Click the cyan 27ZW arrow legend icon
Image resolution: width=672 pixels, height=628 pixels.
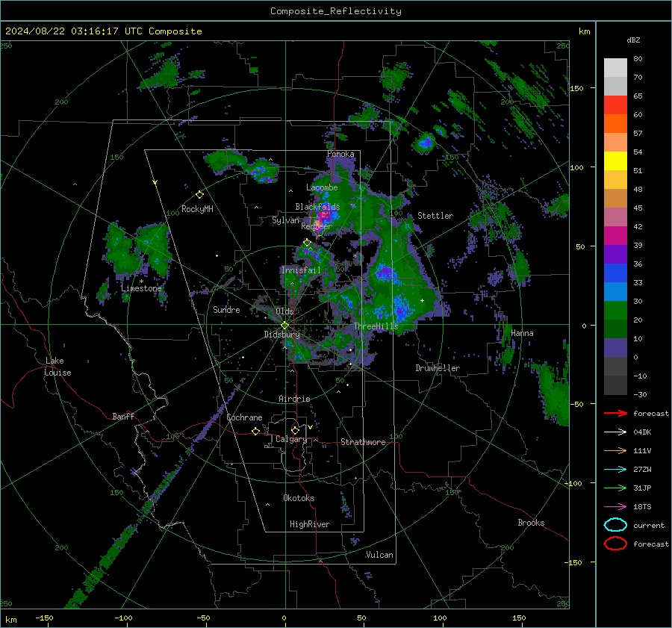[615, 470]
